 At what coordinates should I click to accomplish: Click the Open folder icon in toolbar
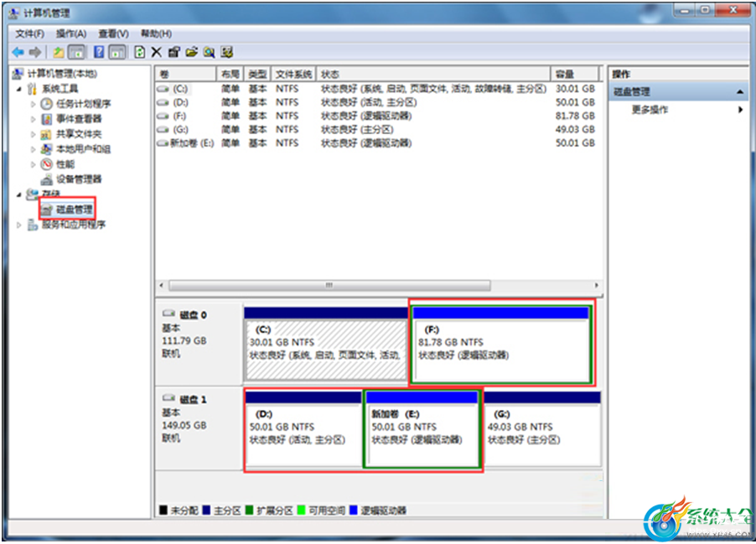pos(191,52)
